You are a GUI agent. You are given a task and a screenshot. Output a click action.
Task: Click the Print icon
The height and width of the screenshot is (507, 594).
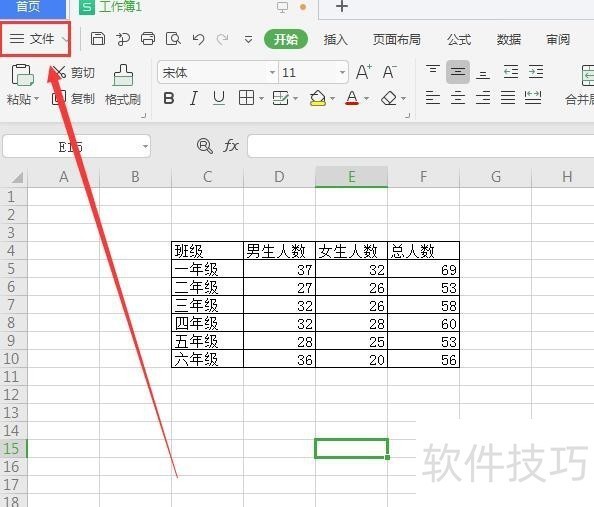[148, 39]
